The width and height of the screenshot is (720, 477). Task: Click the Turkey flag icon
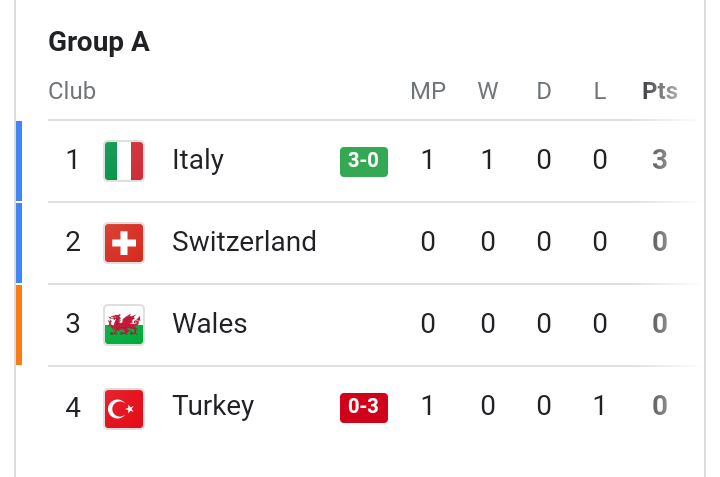tap(124, 409)
